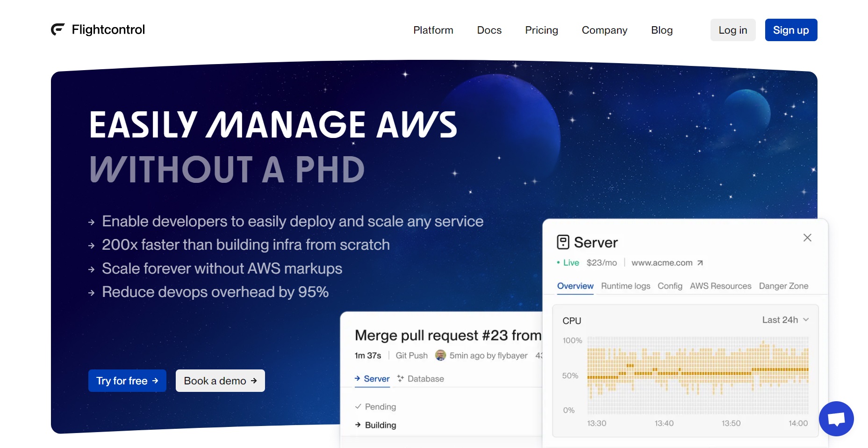Click the Scale forever without AWS markups text

click(222, 268)
